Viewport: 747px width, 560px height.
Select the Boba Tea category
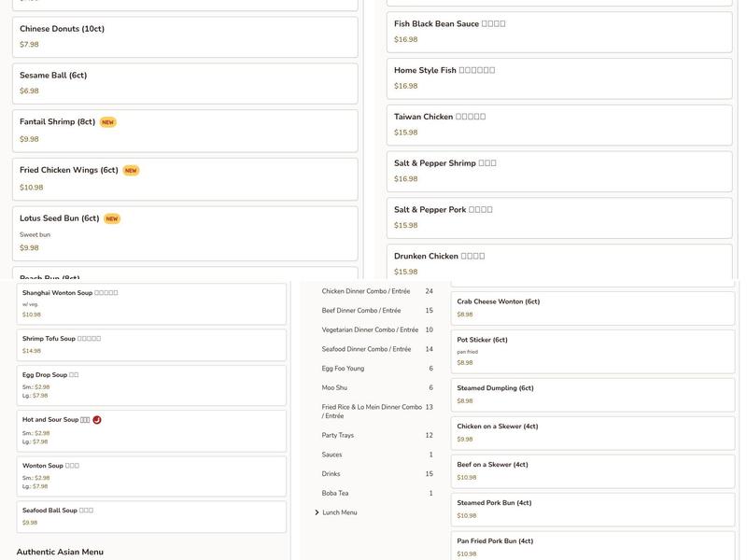pyautogui.click(x=335, y=493)
